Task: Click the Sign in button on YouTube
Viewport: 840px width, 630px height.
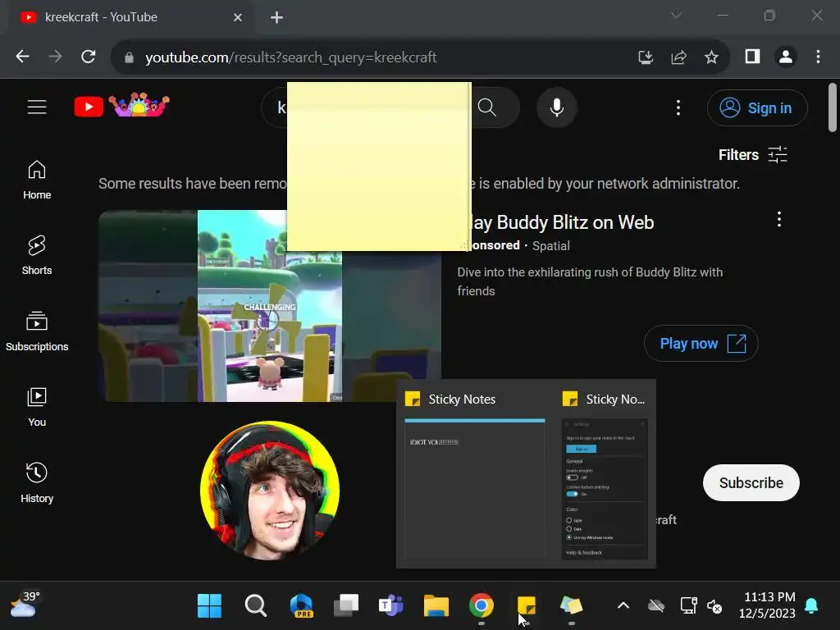Action: click(757, 107)
